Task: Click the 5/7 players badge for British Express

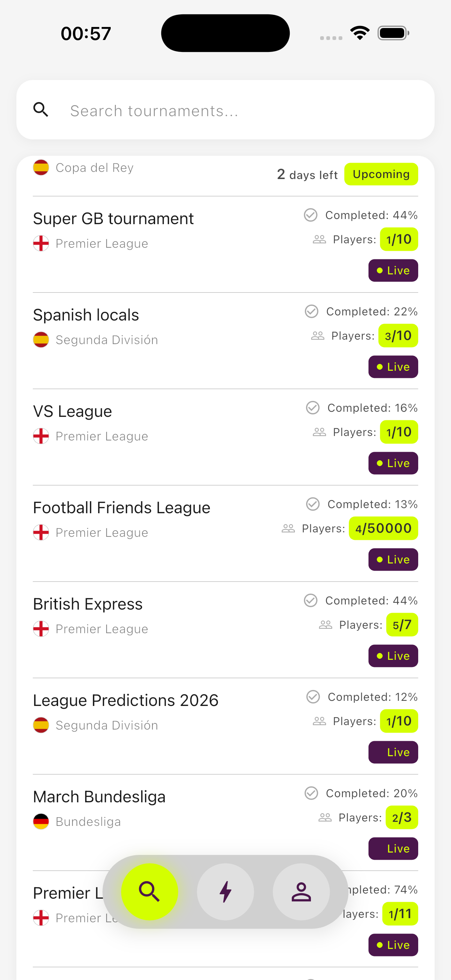Action: (x=402, y=625)
